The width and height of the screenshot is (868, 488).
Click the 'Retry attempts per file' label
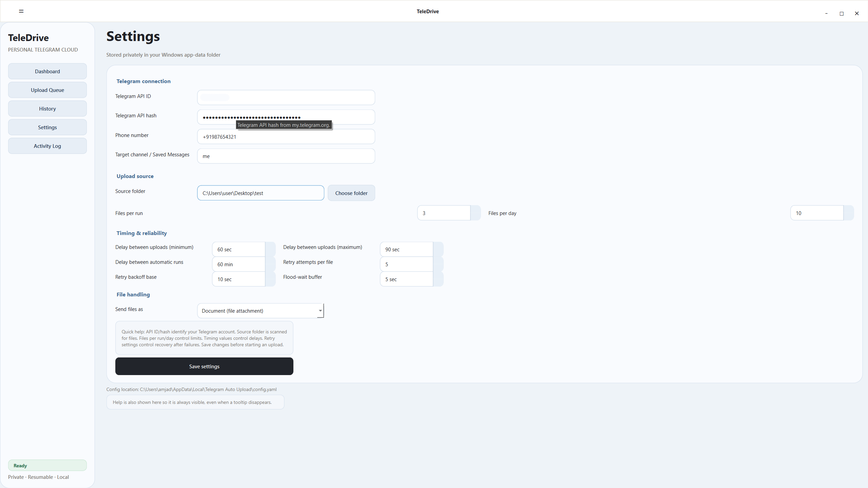click(308, 262)
